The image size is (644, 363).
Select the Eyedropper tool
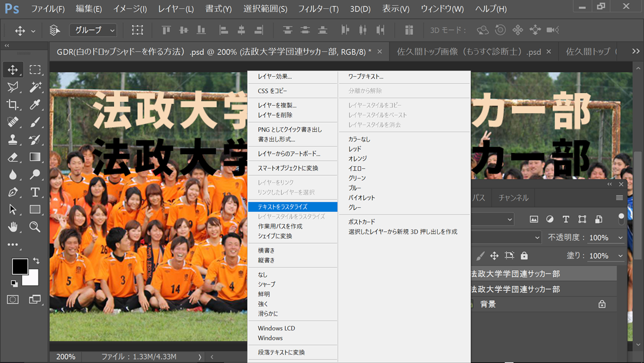35,104
